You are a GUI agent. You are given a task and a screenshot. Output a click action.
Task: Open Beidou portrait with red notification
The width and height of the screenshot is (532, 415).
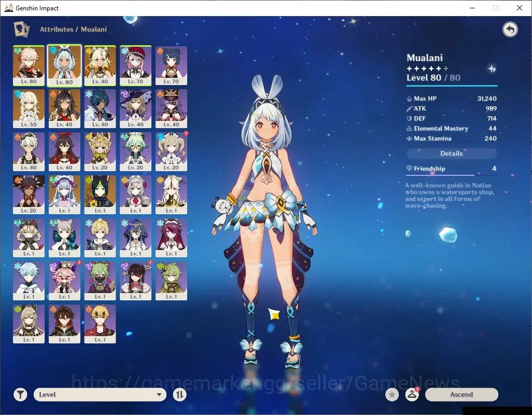coord(136,281)
